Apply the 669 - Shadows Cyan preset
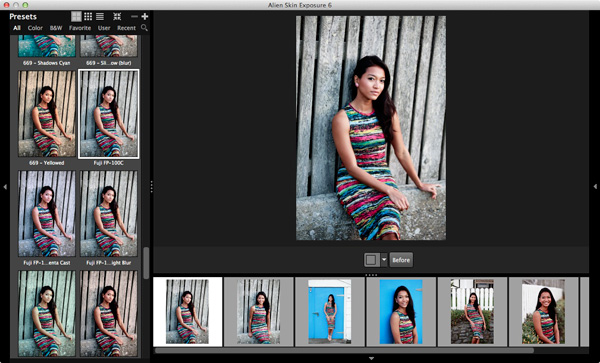This screenshot has width=600, height=363. point(47,46)
